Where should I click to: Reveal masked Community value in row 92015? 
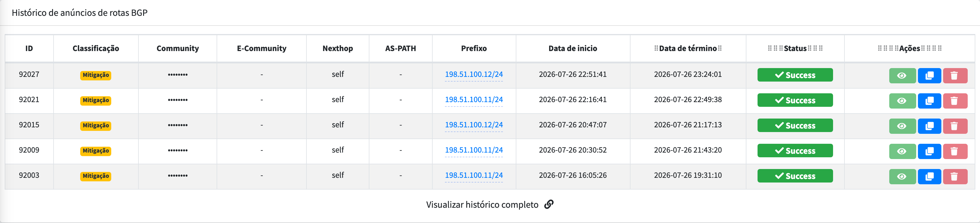[178, 125]
